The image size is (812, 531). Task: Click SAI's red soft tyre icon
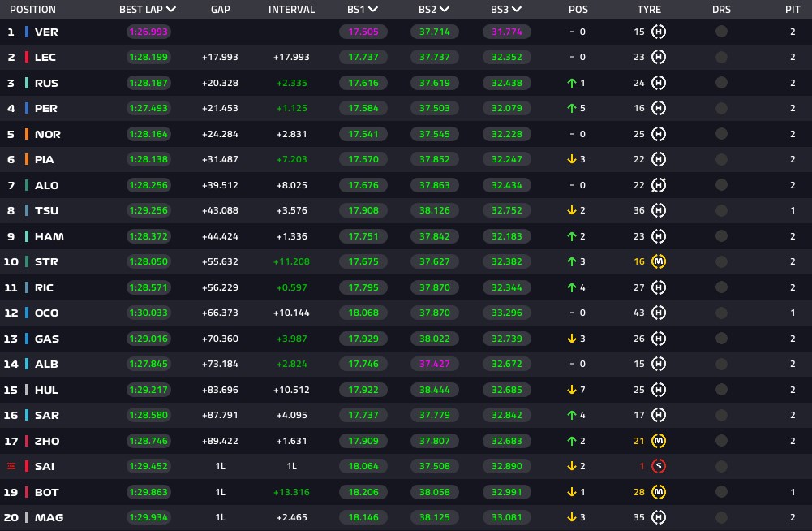pos(658,466)
